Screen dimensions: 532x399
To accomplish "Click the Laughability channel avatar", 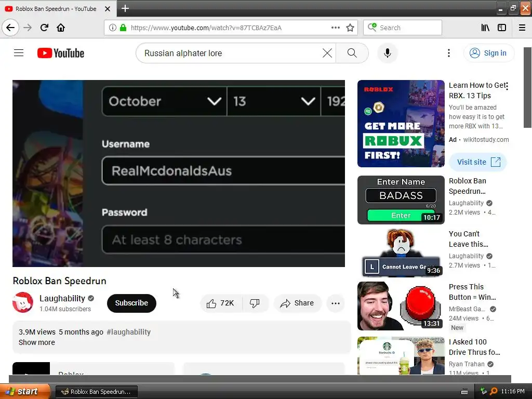I will 23,302.
